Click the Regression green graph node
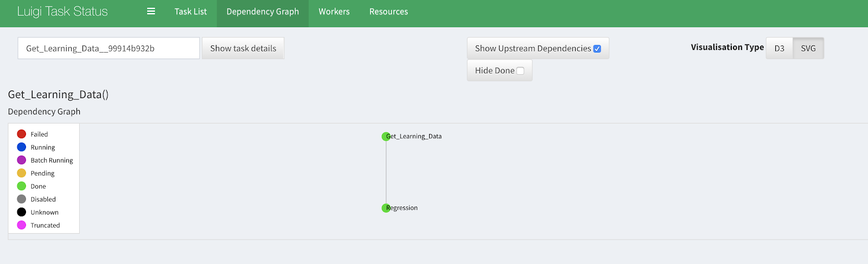Screen dimensions: 868x264 coord(386,208)
